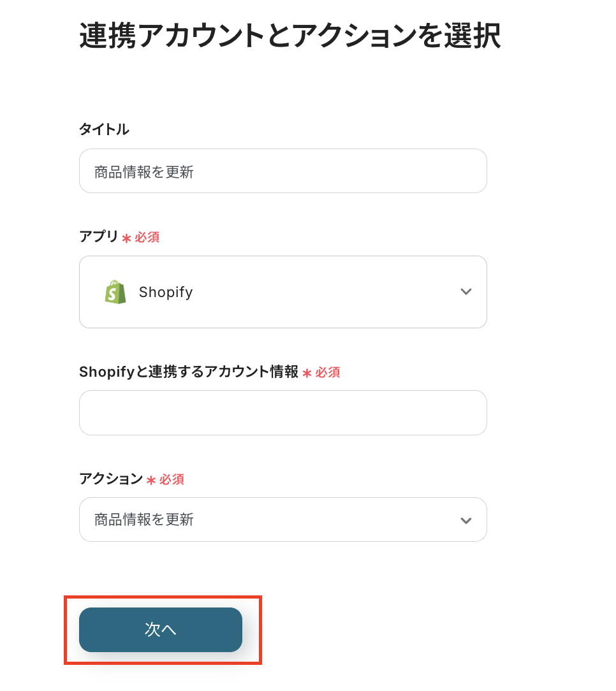Click the 必須 marker next to アプリ
Viewport: 616px width, 691px height.
[147, 238]
